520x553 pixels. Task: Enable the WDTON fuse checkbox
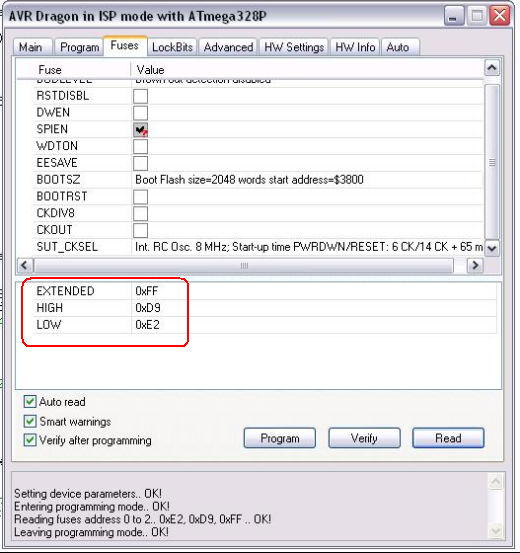tap(140, 146)
